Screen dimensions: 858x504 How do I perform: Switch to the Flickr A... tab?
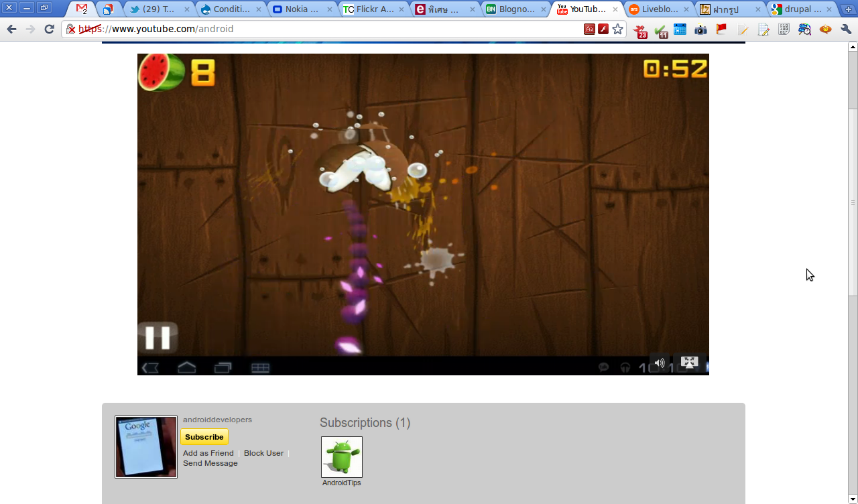373,9
